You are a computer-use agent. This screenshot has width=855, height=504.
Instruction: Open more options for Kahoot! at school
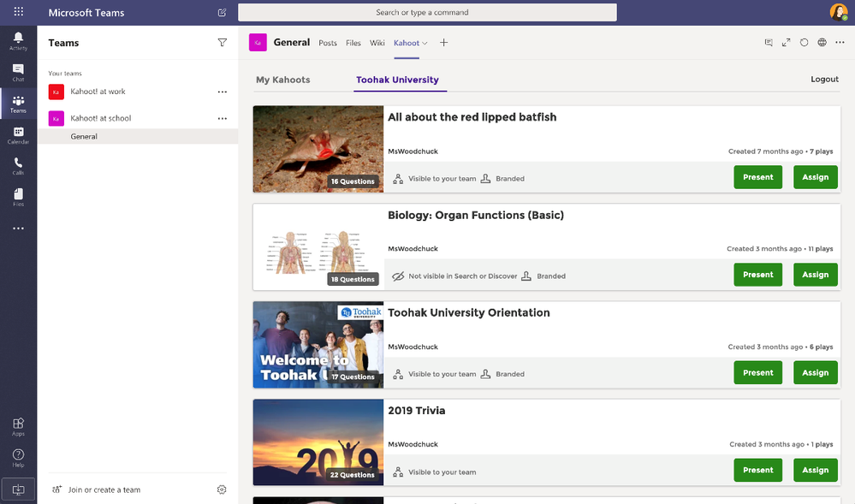point(223,118)
